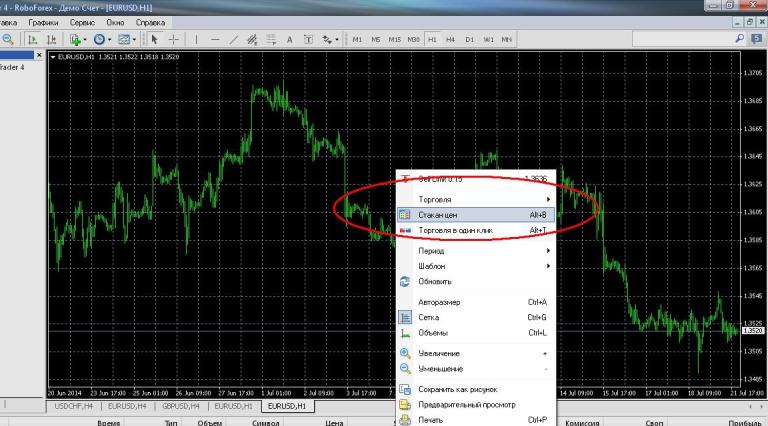
Task: Choose Торговля в один клик entry
Action: click(x=476, y=231)
